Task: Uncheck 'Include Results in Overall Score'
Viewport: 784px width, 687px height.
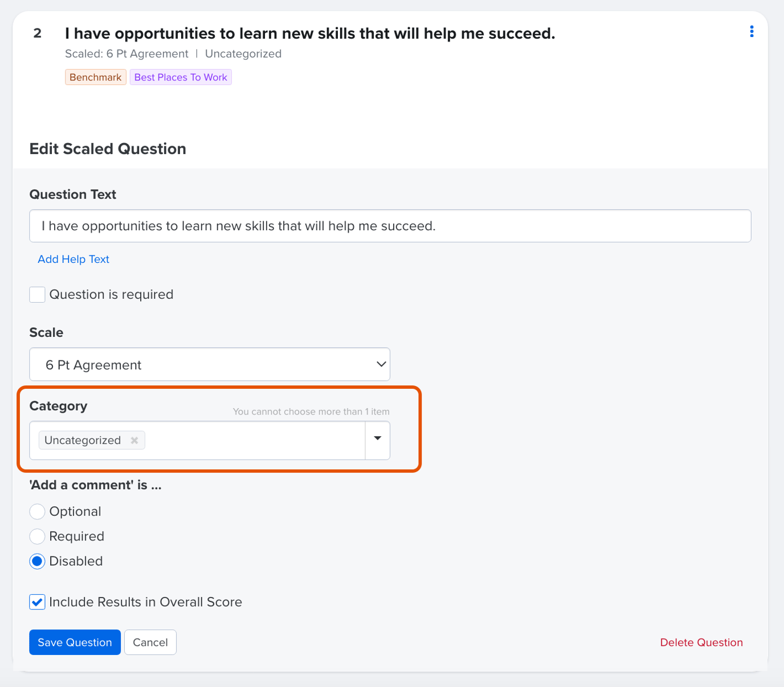Action: coord(36,601)
